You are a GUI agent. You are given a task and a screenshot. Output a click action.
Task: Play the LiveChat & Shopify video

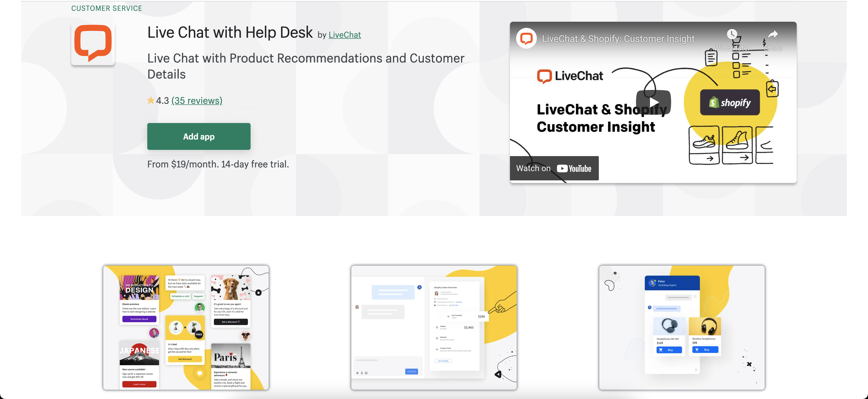coord(653,102)
